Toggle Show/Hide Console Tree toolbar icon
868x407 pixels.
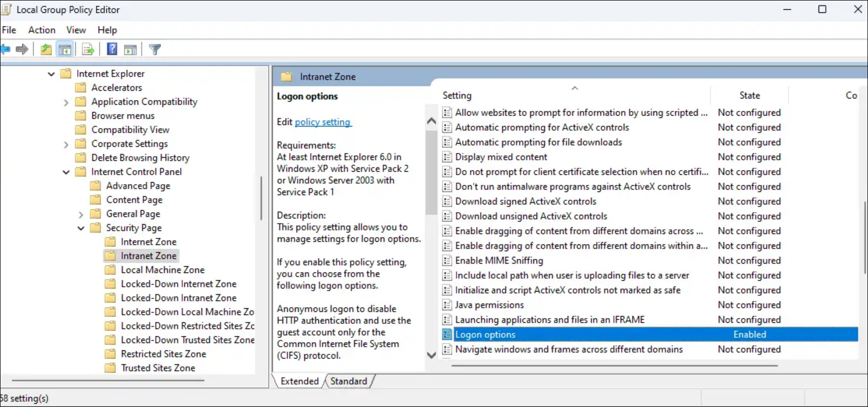pos(65,49)
